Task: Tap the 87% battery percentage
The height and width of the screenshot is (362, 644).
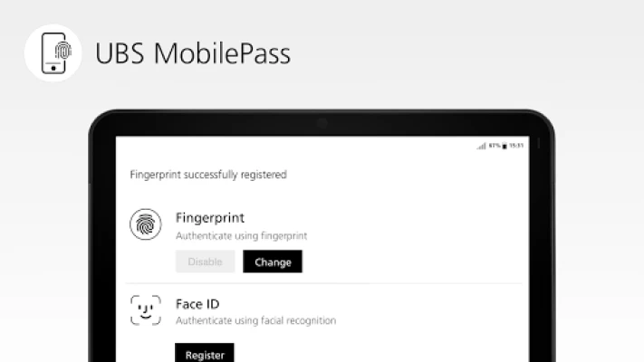Action: pyautogui.click(x=494, y=146)
